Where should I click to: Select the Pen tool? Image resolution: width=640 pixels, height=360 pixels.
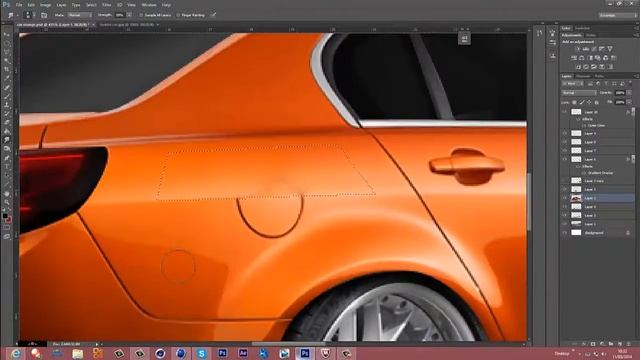click(7, 158)
